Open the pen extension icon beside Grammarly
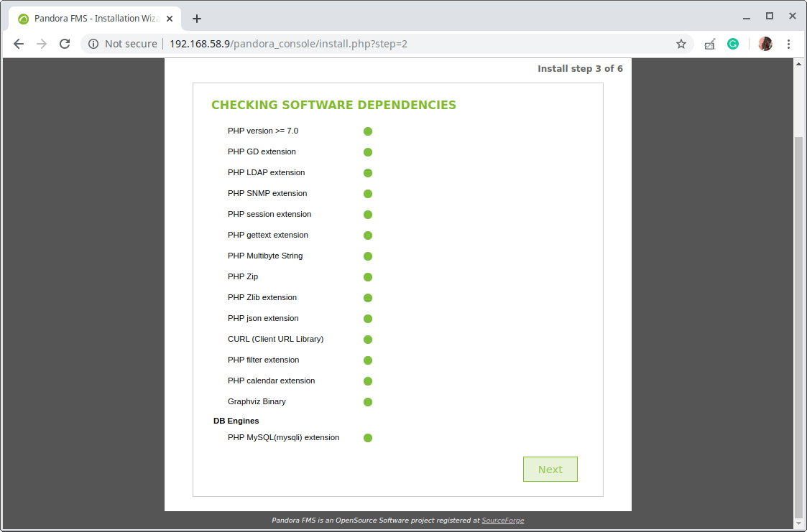807x532 pixels. coord(710,44)
